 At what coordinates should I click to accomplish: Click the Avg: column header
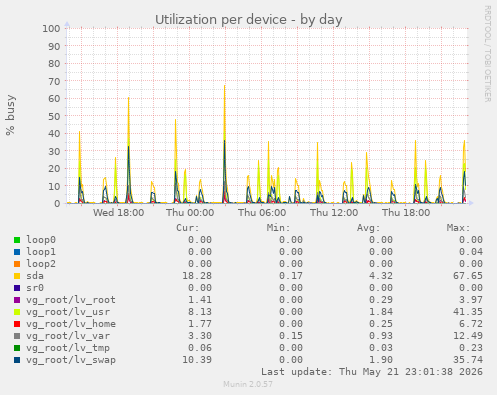(368, 228)
